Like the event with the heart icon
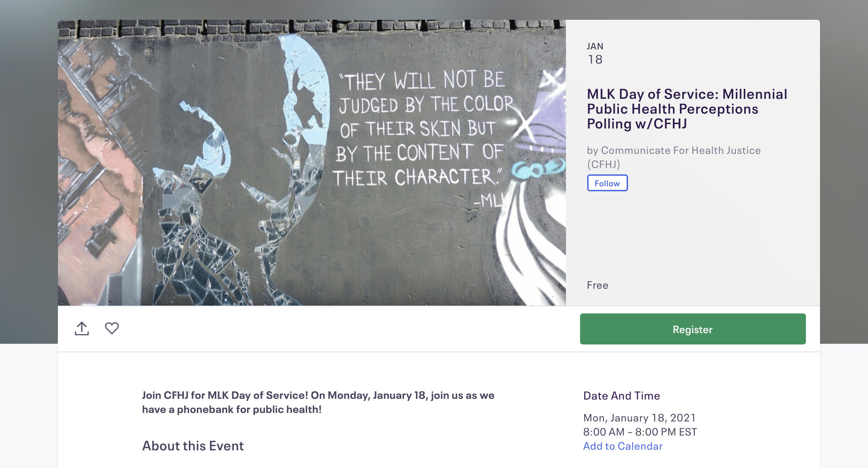Screen dimensions: 868x468 [112, 328]
